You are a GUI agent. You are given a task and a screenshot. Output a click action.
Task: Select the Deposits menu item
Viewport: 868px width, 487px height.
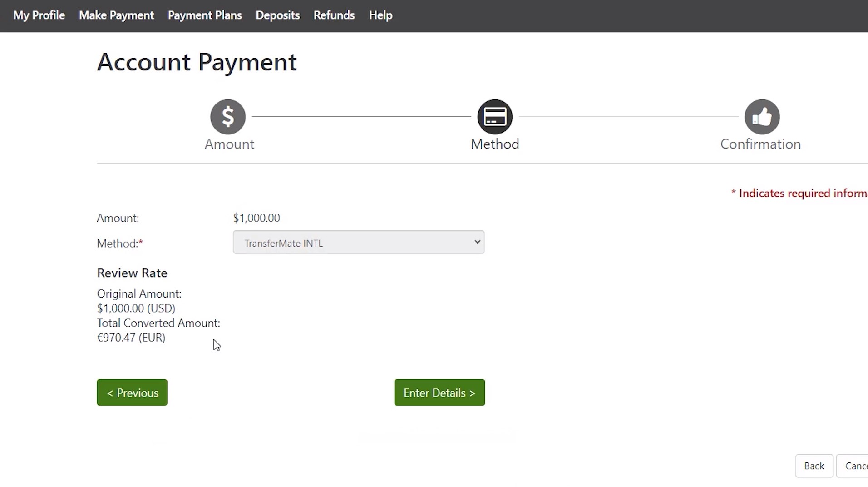pos(277,15)
